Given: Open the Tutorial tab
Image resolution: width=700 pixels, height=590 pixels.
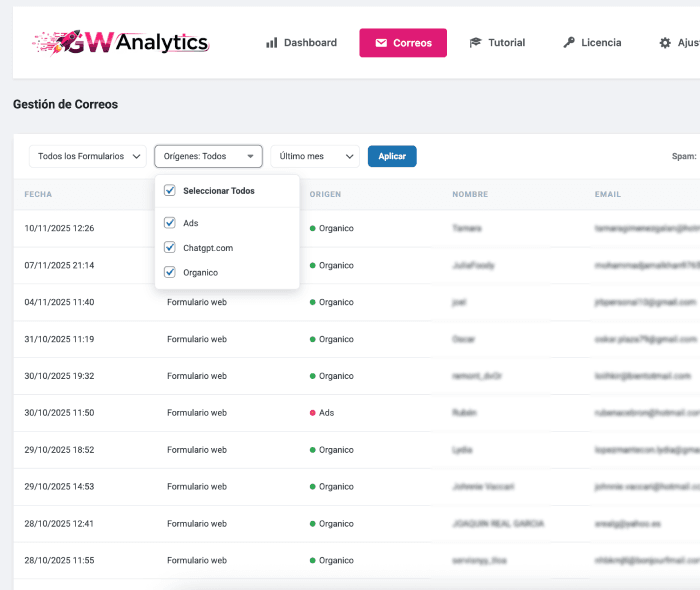Looking at the screenshot, I should pos(497,43).
